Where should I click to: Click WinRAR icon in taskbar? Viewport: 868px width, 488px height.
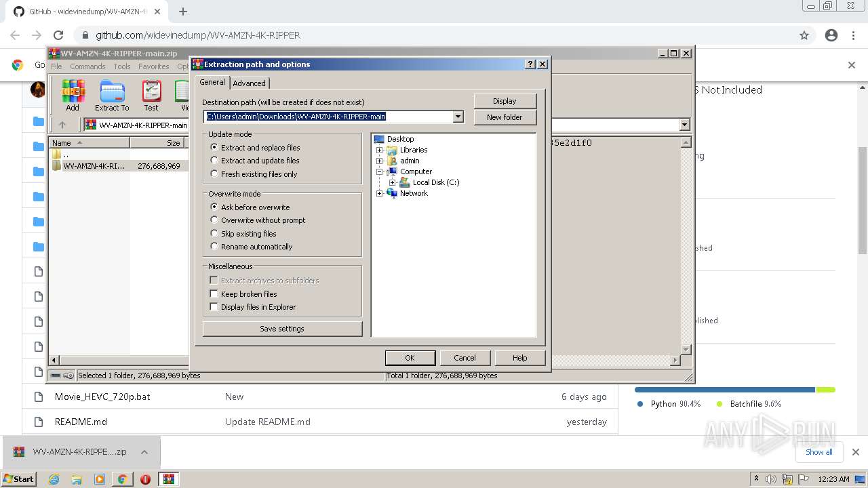(x=168, y=479)
